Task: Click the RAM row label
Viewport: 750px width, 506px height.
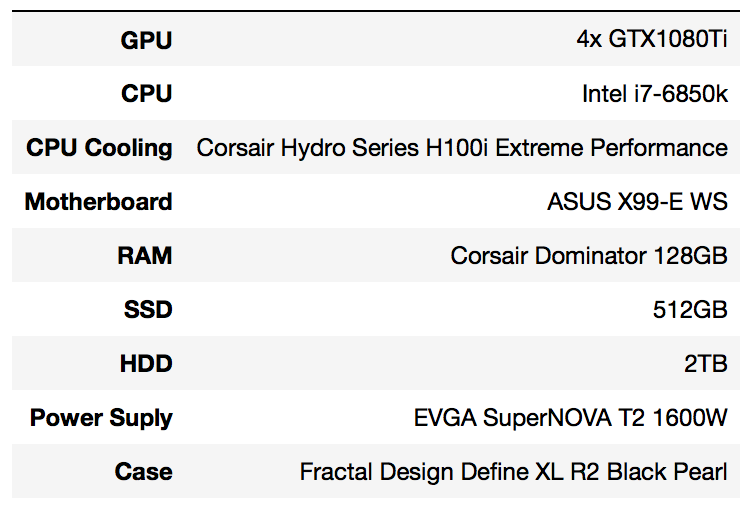Action: tap(145, 255)
